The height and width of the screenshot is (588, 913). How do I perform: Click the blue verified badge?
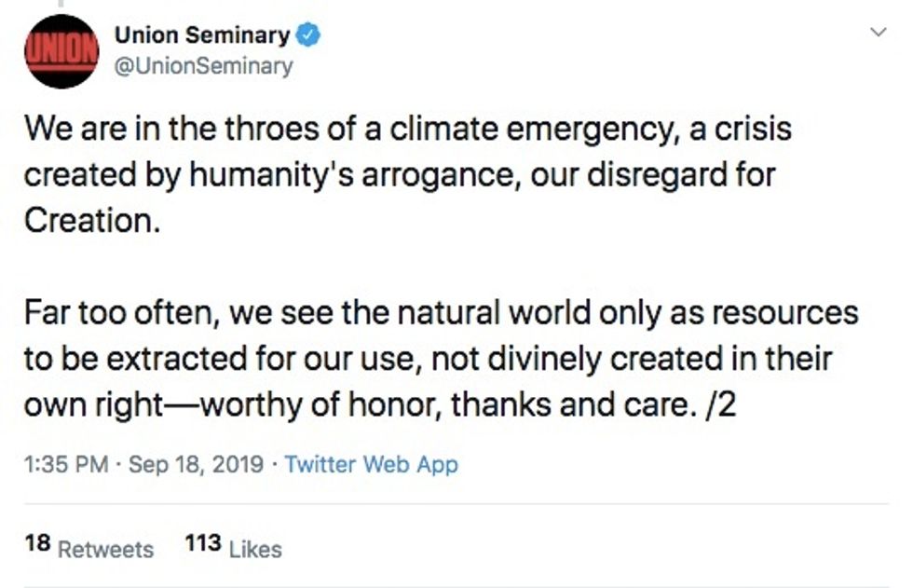coord(308,36)
